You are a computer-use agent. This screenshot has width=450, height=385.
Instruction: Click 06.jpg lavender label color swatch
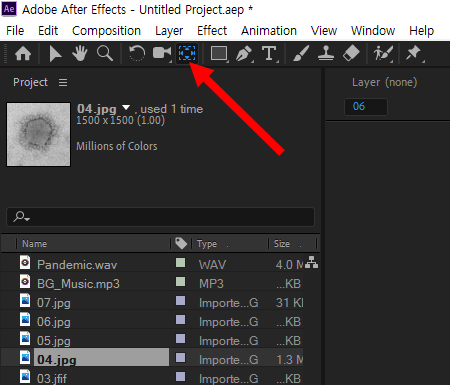click(x=180, y=320)
